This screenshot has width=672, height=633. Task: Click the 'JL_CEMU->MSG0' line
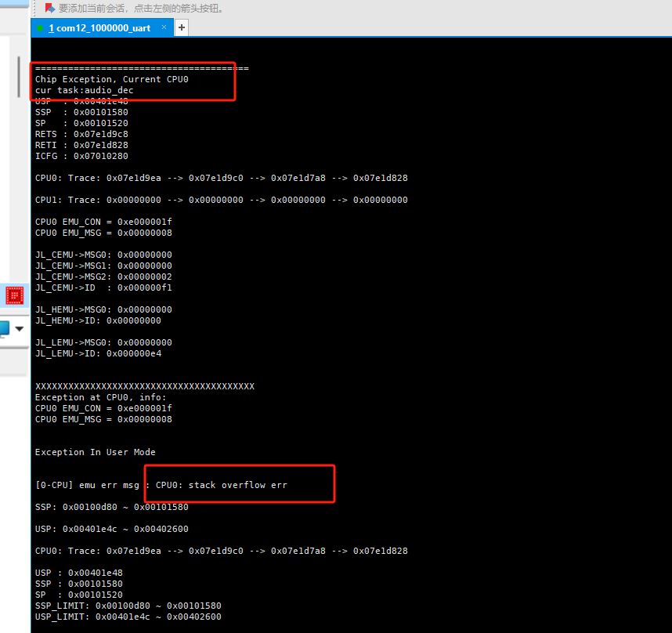tap(103, 255)
